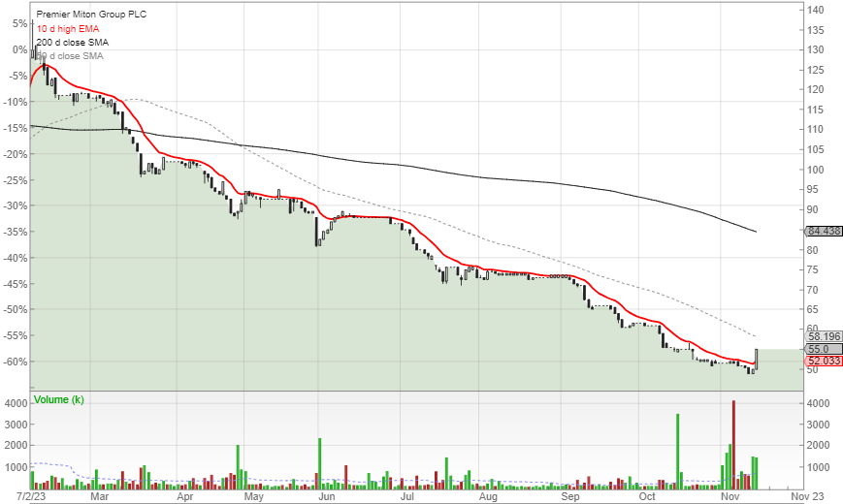Click the Aug label on the date axis

[x=488, y=496]
